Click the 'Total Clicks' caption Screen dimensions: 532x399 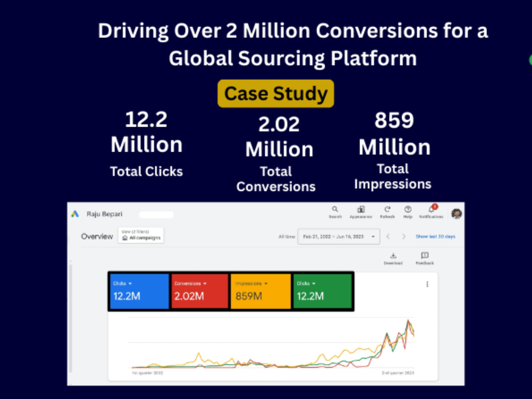pos(146,171)
